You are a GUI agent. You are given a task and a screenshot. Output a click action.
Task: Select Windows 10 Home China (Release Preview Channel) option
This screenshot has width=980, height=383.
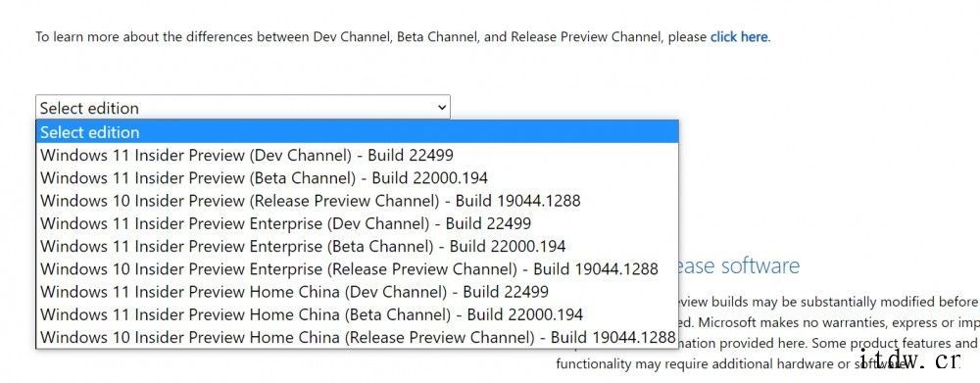[x=358, y=337]
